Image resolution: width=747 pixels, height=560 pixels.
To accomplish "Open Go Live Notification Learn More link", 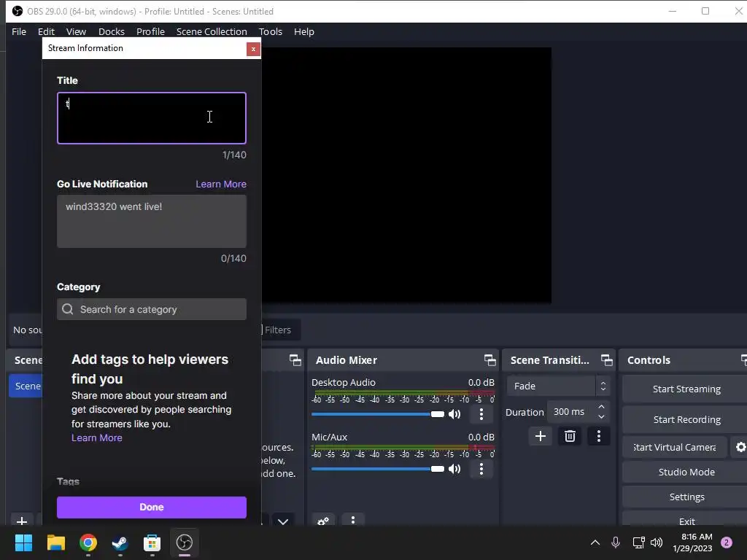I will (221, 184).
